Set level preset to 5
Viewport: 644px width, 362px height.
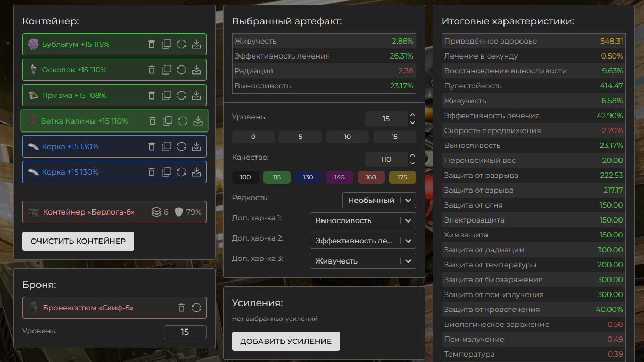point(300,137)
